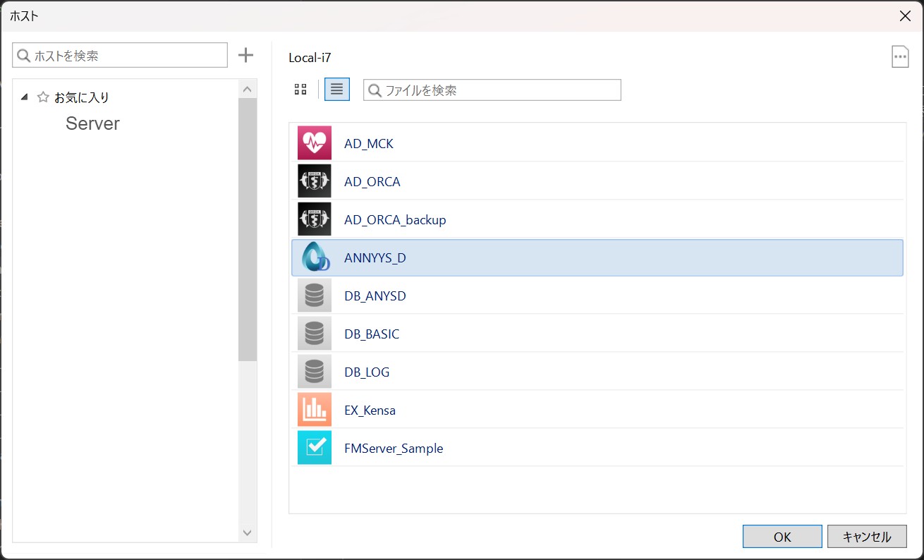Viewport: 924px width, 560px height.
Task: Click the DB_ANYSD database icon
Action: point(315,296)
